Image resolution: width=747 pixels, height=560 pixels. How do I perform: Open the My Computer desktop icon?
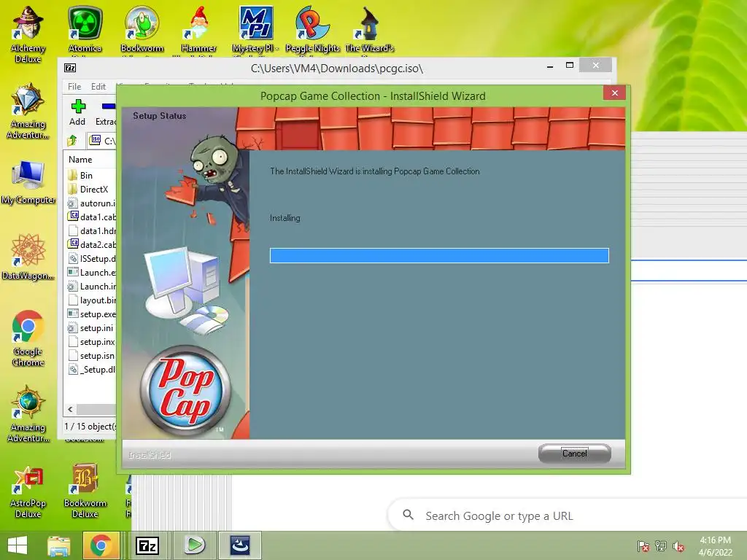coord(28,183)
